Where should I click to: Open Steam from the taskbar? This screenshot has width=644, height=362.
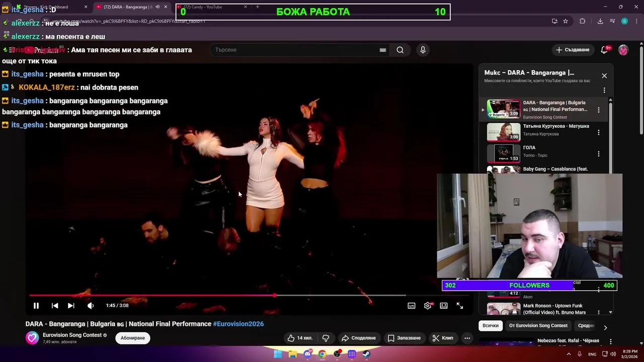point(367,354)
